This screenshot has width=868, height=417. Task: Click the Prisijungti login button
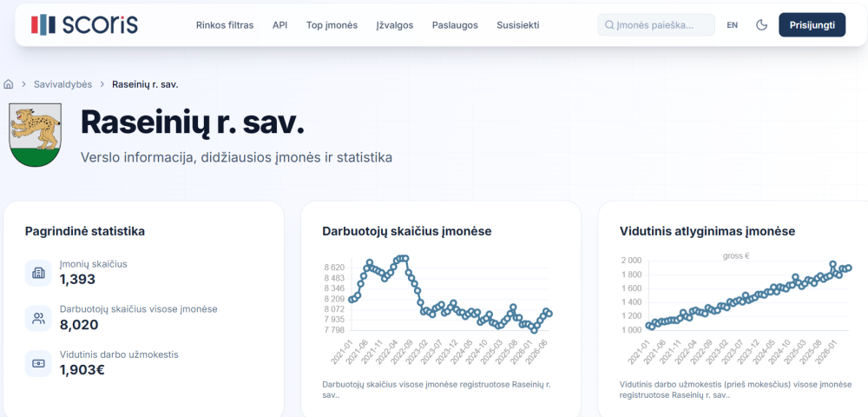[x=812, y=25]
